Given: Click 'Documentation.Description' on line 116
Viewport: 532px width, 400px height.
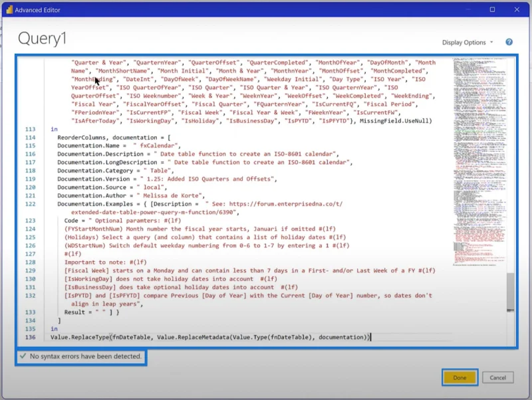Looking at the screenshot, I should pos(100,154).
